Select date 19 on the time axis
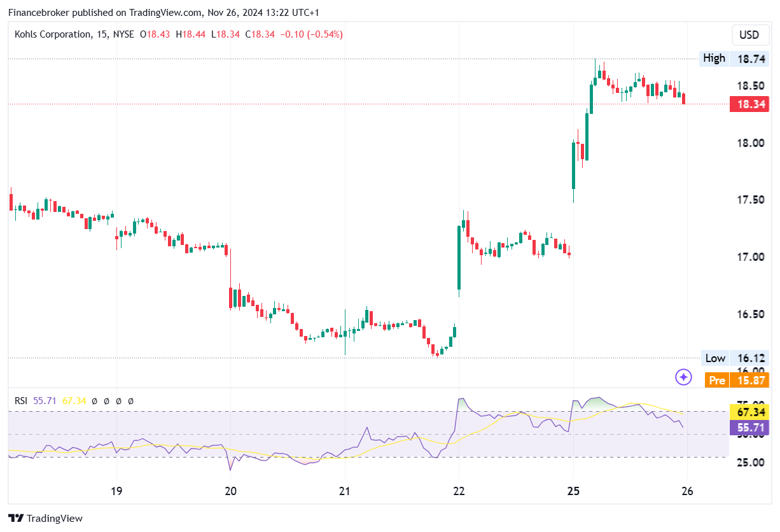780x532 pixels. point(116,491)
